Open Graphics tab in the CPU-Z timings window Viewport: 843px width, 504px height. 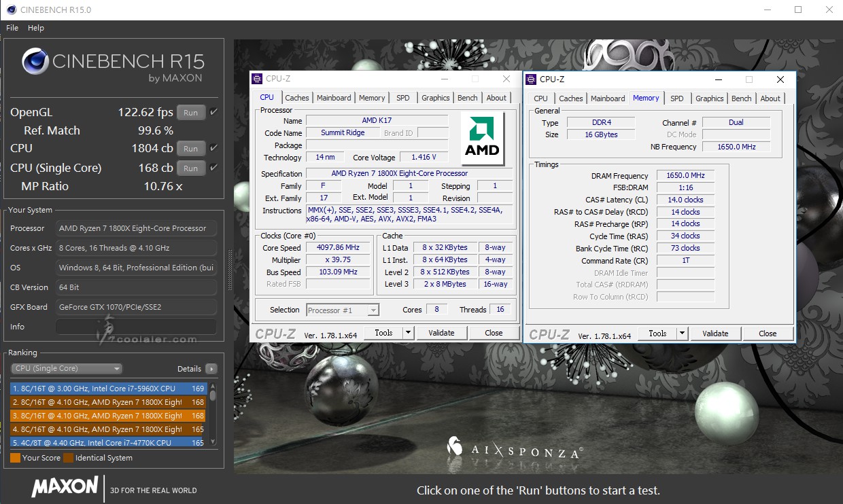710,98
